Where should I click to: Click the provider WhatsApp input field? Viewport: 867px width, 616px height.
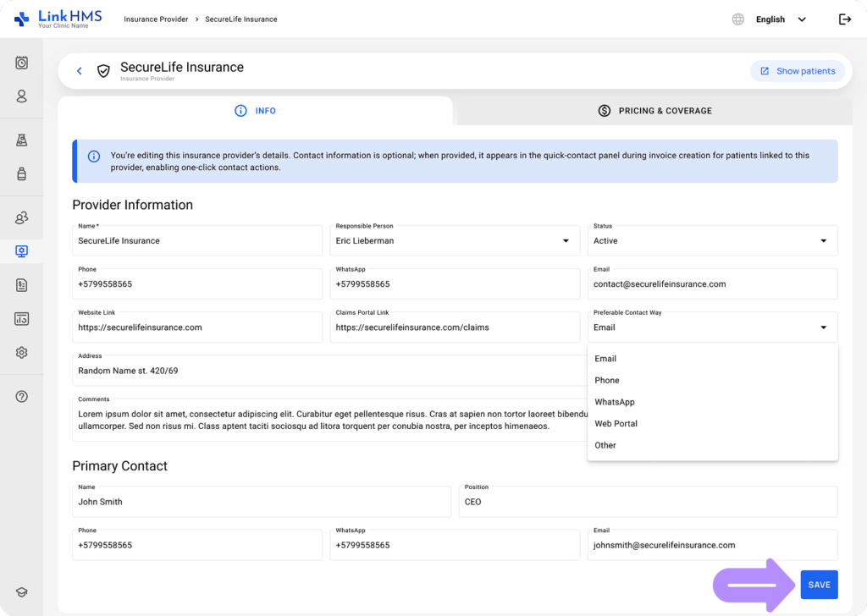point(455,284)
